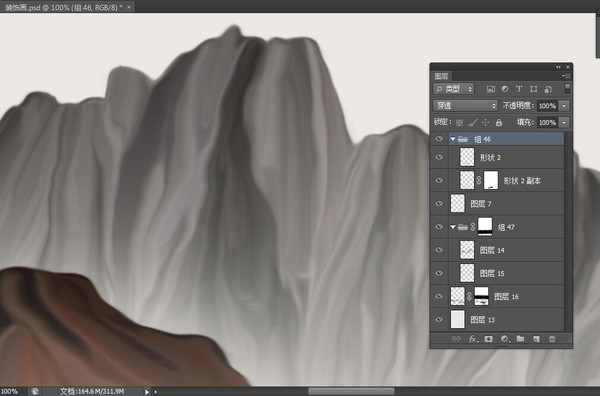Open layers panel flyout menu
Screen dimensions: 600x396
pos(566,76)
